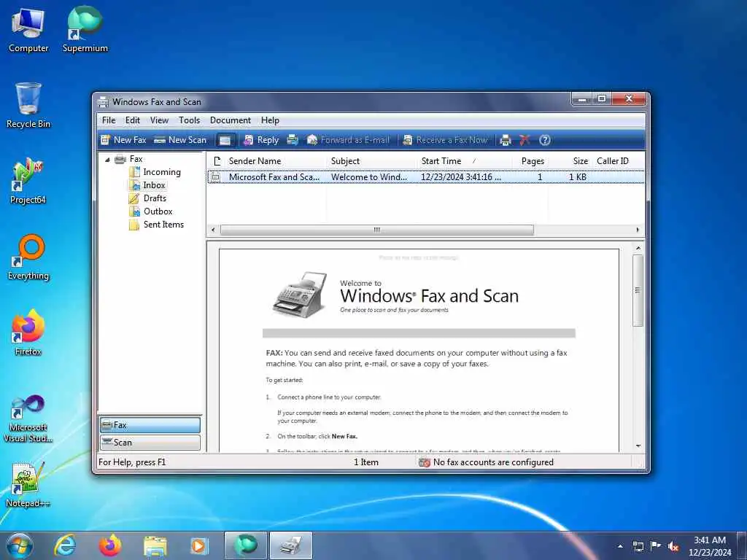747x560 pixels.
Task: Open the Everything desktop shortcut
Action: point(28,257)
